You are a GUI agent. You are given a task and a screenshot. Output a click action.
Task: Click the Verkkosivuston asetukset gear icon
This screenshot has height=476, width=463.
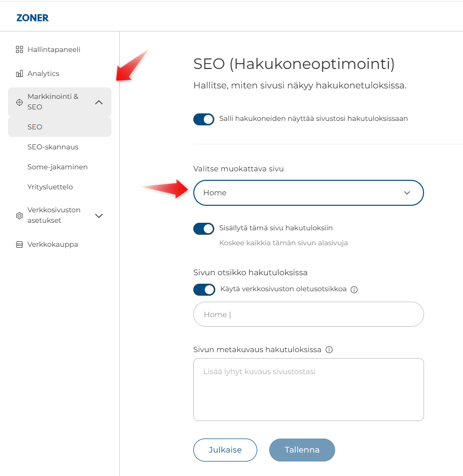tap(19, 215)
